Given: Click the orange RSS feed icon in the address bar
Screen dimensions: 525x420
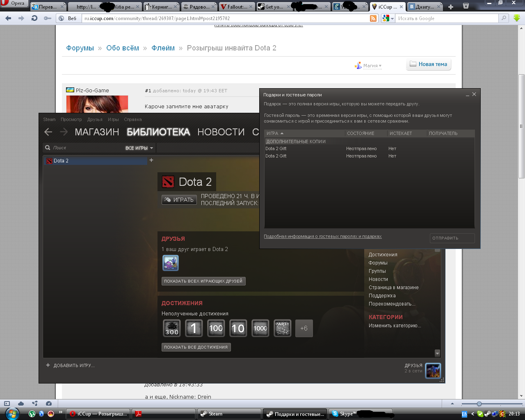Looking at the screenshot, I should (x=373, y=18).
